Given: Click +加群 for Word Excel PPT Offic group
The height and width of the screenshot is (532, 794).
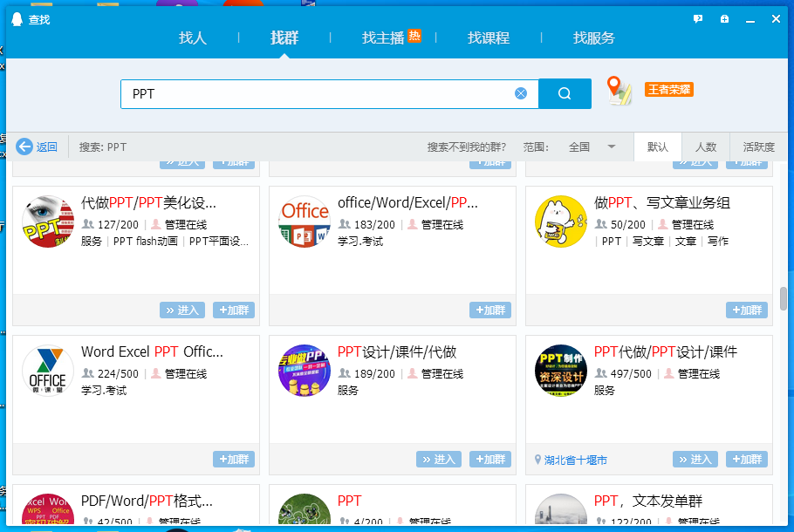Looking at the screenshot, I should point(234,459).
